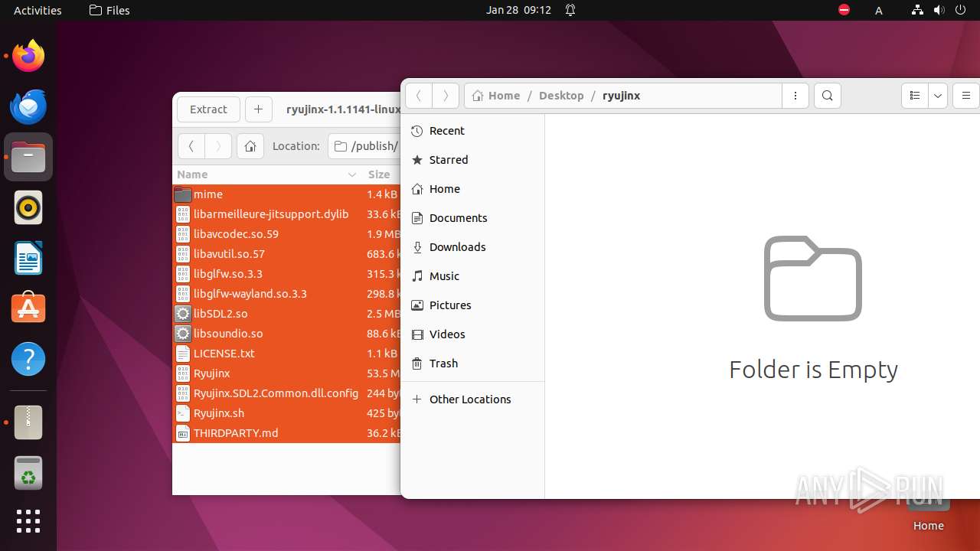Select libglfw-wayland.so.3.3 file
The width and height of the screenshot is (980, 551).
pos(287,294)
